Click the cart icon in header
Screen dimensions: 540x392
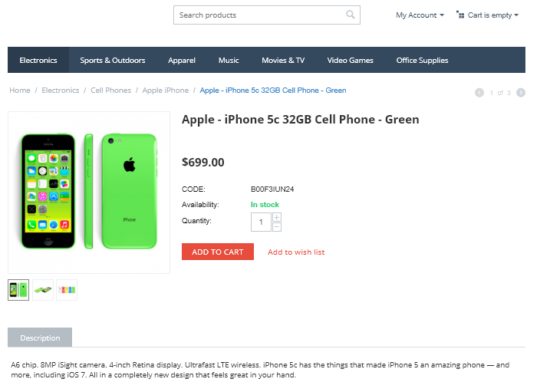(x=460, y=15)
